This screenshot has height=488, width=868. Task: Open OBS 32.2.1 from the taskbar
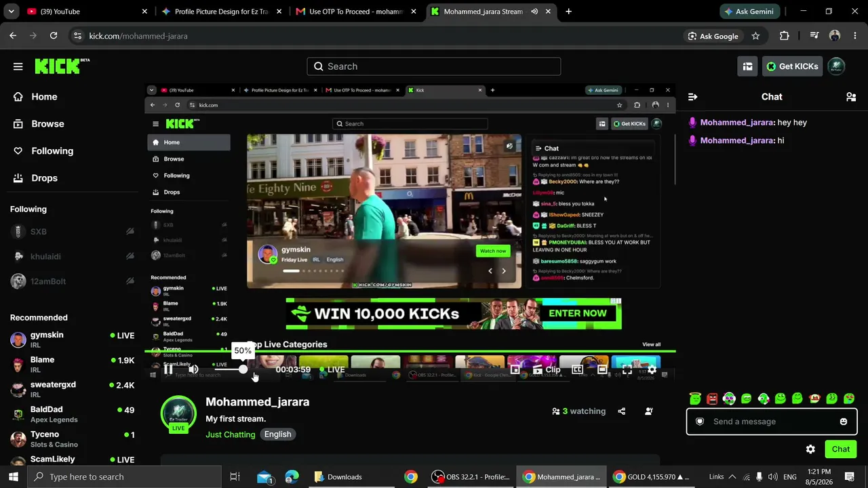(x=471, y=476)
